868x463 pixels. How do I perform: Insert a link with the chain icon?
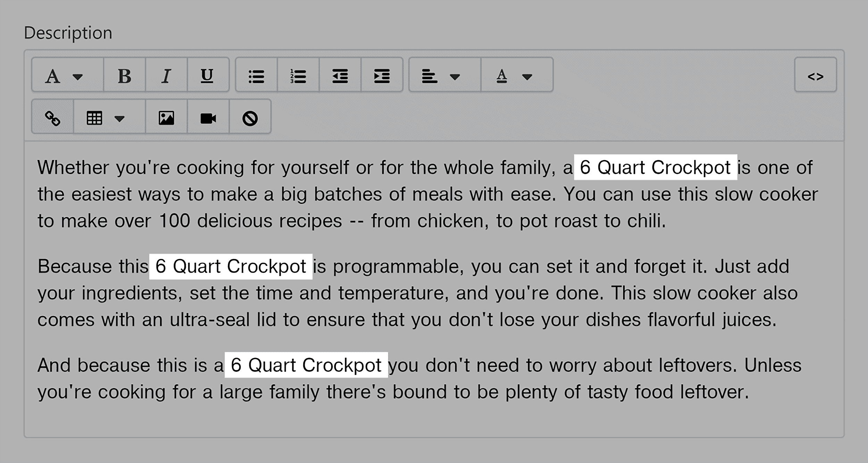[x=52, y=117]
